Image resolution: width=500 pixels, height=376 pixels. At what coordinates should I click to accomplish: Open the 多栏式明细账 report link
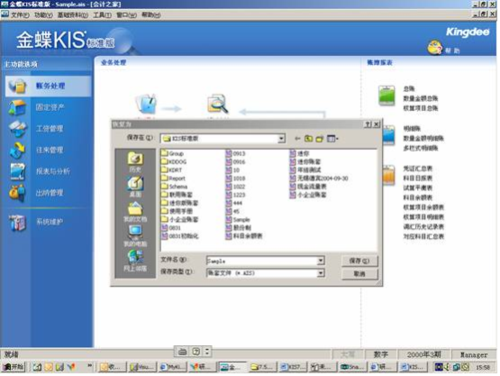421,148
